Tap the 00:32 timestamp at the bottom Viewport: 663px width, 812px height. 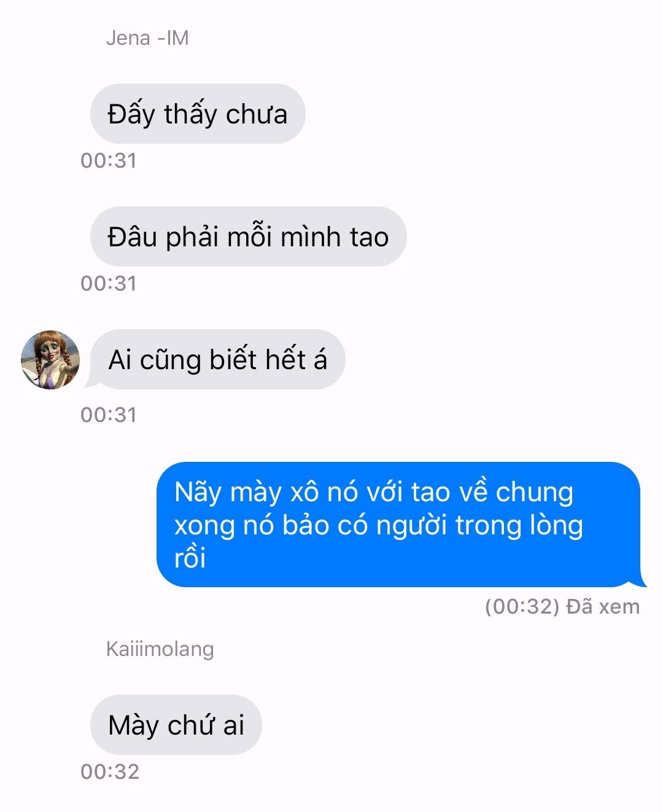pyautogui.click(x=110, y=772)
